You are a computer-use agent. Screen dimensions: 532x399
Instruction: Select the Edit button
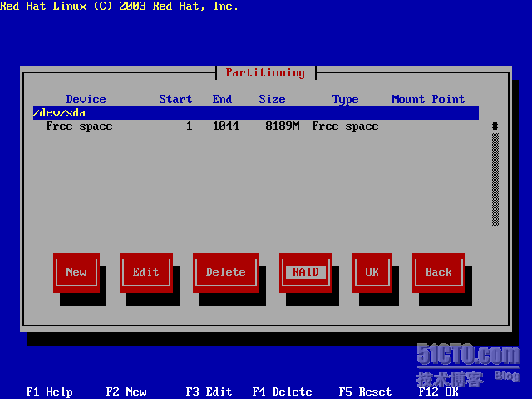tap(146, 272)
